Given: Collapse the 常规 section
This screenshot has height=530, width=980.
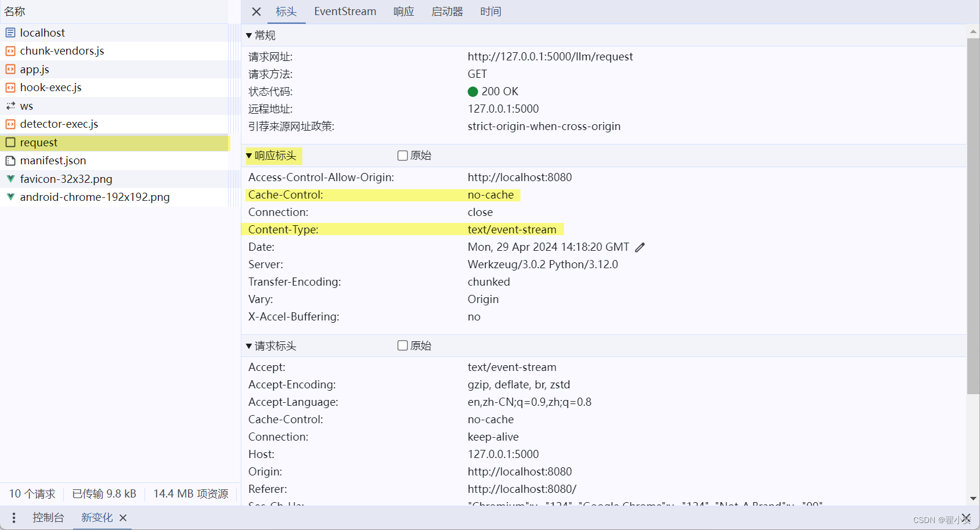Looking at the screenshot, I should (x=248, y=35).
